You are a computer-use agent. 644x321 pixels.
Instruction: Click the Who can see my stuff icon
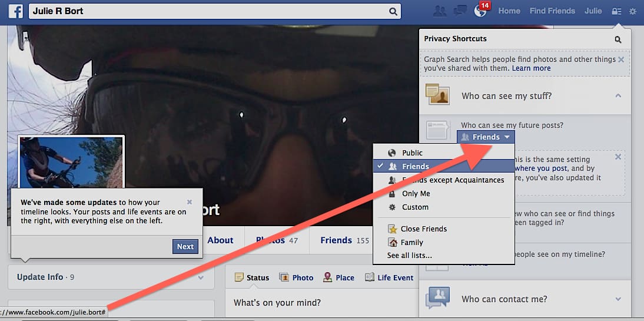pyautogui.click(x=437, y=94)
